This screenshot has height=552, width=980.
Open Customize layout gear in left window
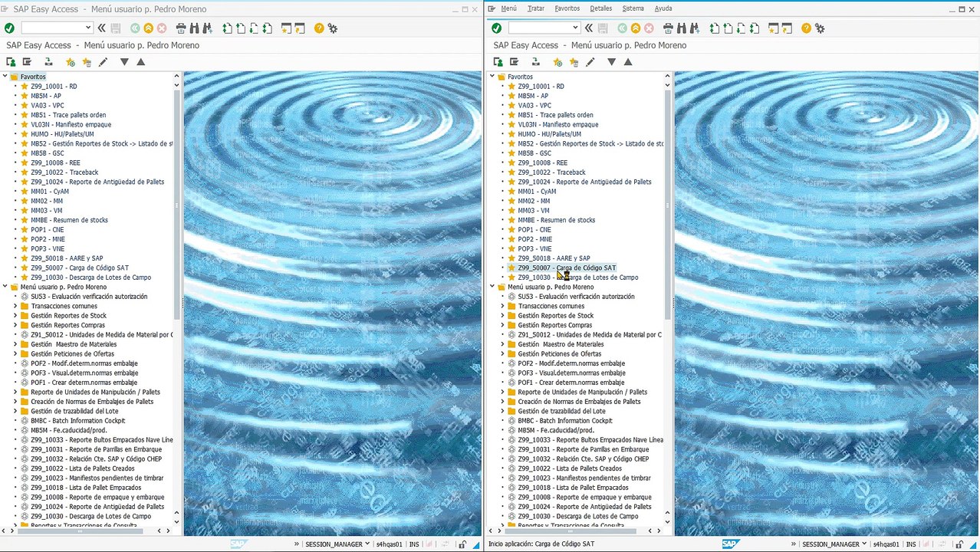tap(333, 28)
